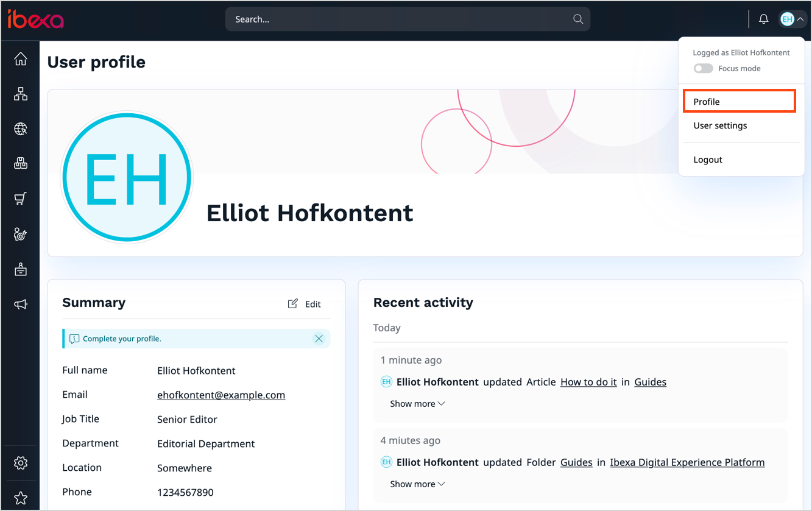
Task: Open the Marketing megaphone icon
Action: click(20, 304)
